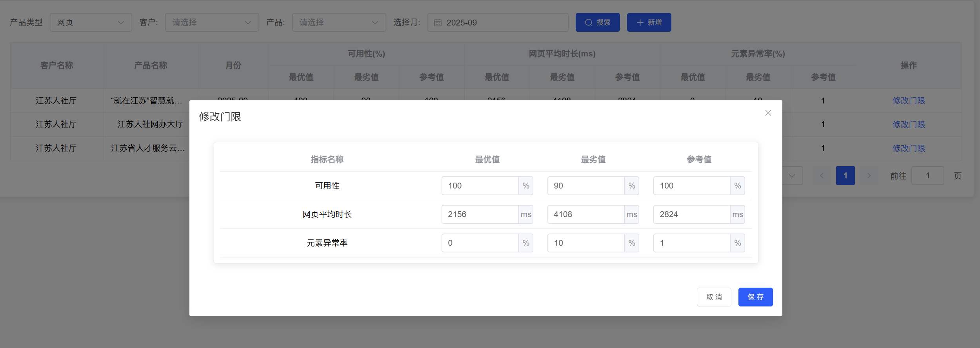980x348 pixels.
Task: Click 修改门限 link for 江苏人社网办大厅
Action: coord(909,125)
